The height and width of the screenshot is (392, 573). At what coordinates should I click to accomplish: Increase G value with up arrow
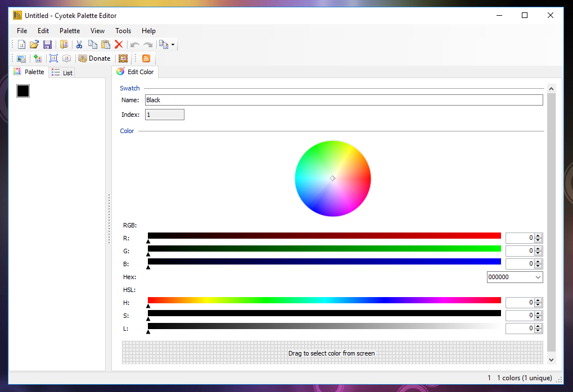point(538,249)
